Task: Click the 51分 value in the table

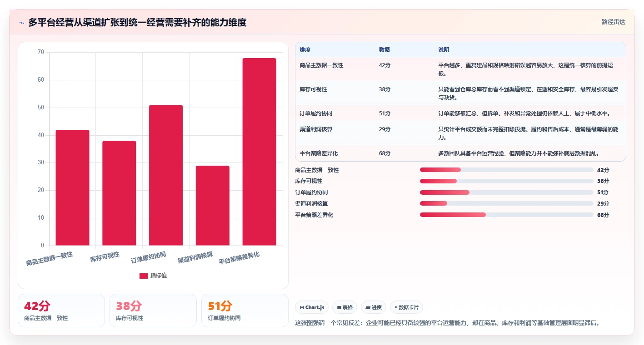Action: pyautogui.click(x=384, y=113)
